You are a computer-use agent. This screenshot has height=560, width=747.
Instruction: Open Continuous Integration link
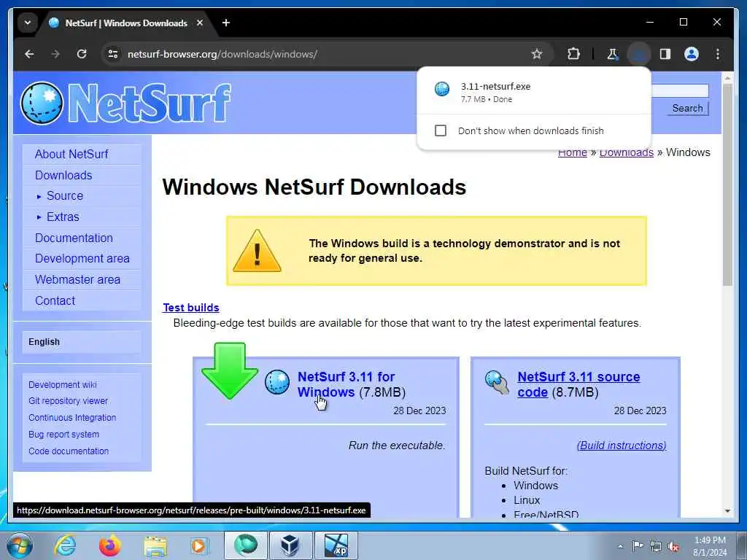click(x=72, y=418)
